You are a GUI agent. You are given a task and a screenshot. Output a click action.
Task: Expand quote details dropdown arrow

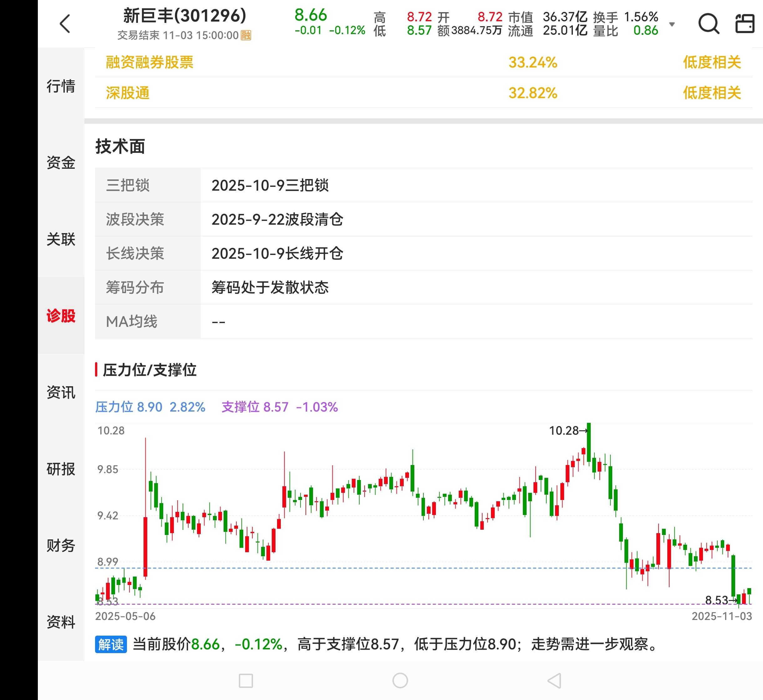[x=672, y=24]
